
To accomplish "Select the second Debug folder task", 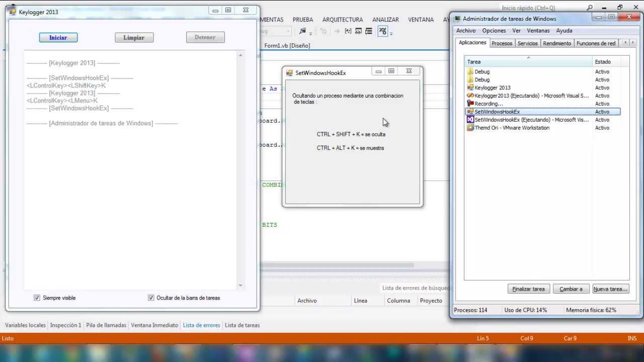I will [x=542, y=80].
